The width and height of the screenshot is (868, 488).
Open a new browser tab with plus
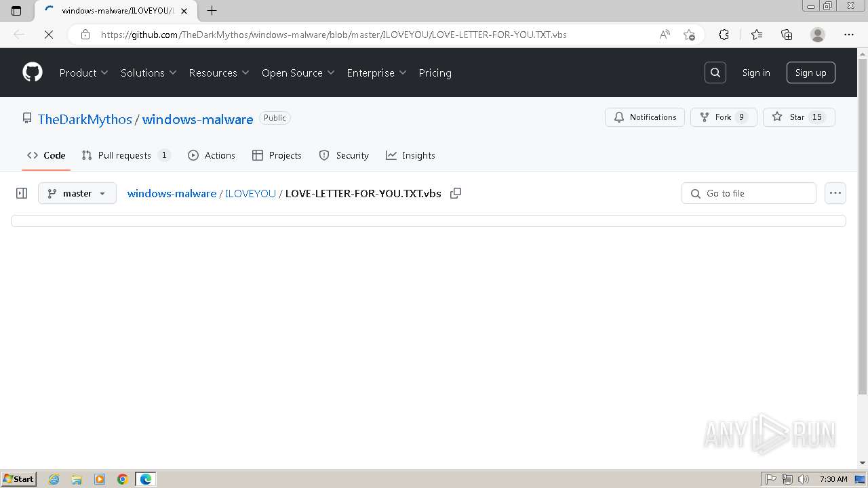coord(212,11)
